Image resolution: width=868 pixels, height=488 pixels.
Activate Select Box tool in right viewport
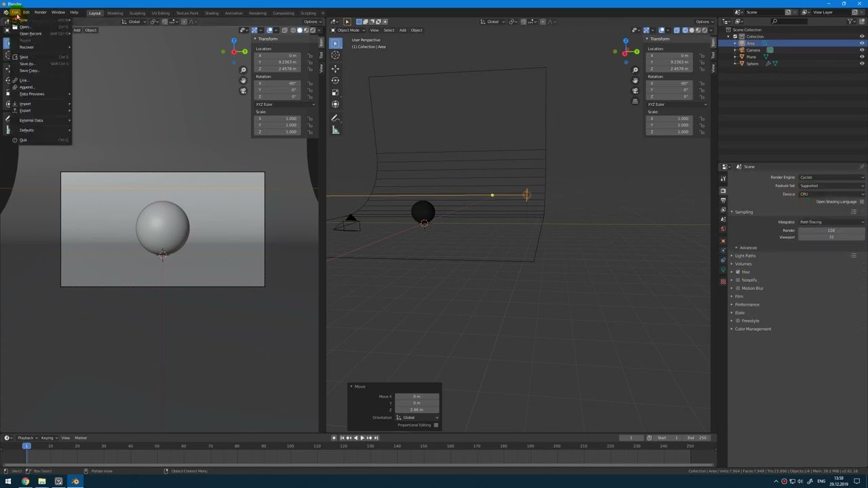tap(335, 43)
